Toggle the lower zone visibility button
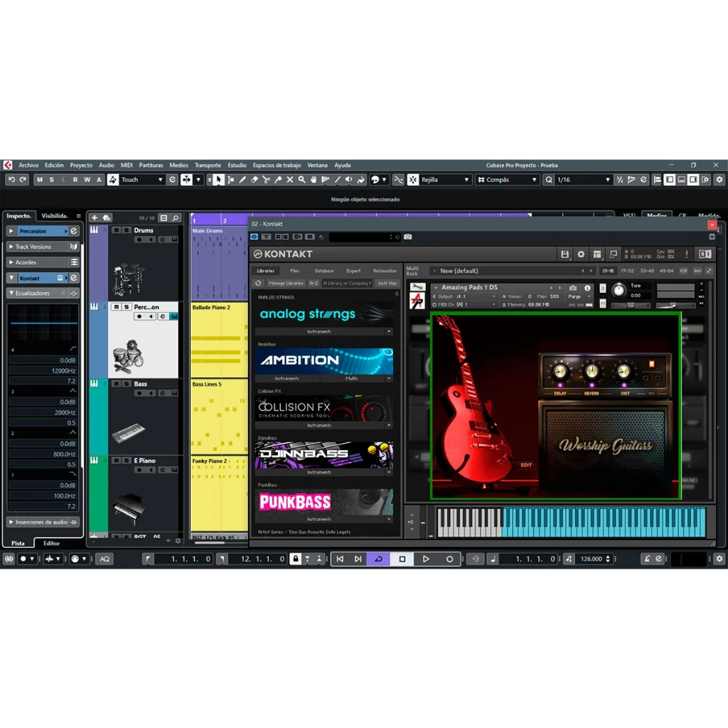Screen dimensions: 728x728 [x=681, y=180]
